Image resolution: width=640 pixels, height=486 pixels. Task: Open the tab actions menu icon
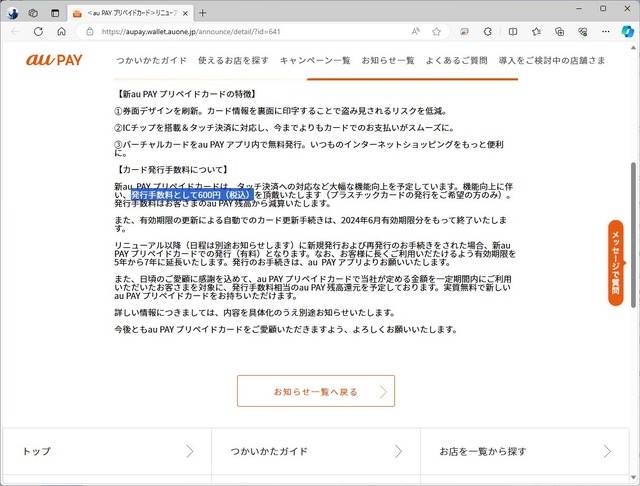tap(55, 13)
